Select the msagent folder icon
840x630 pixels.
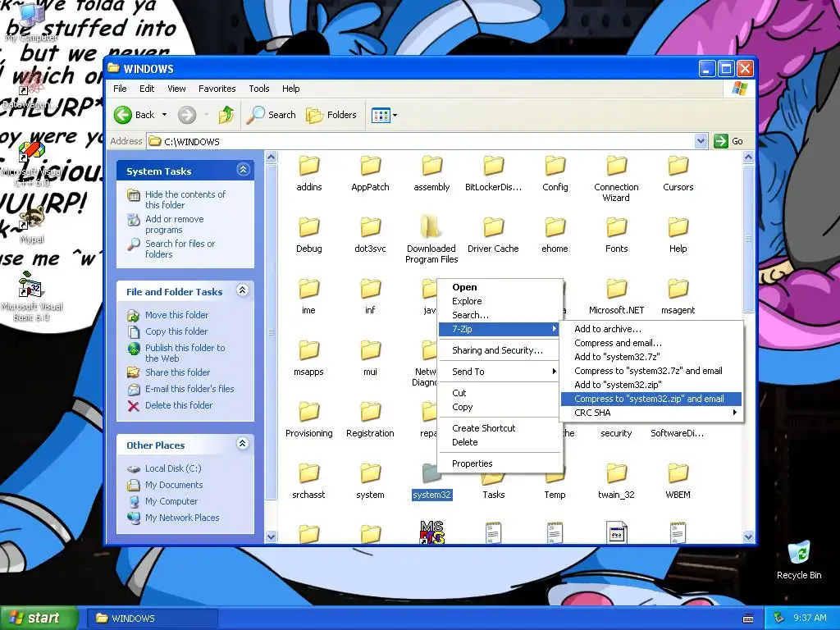click(x=678, y=290)
